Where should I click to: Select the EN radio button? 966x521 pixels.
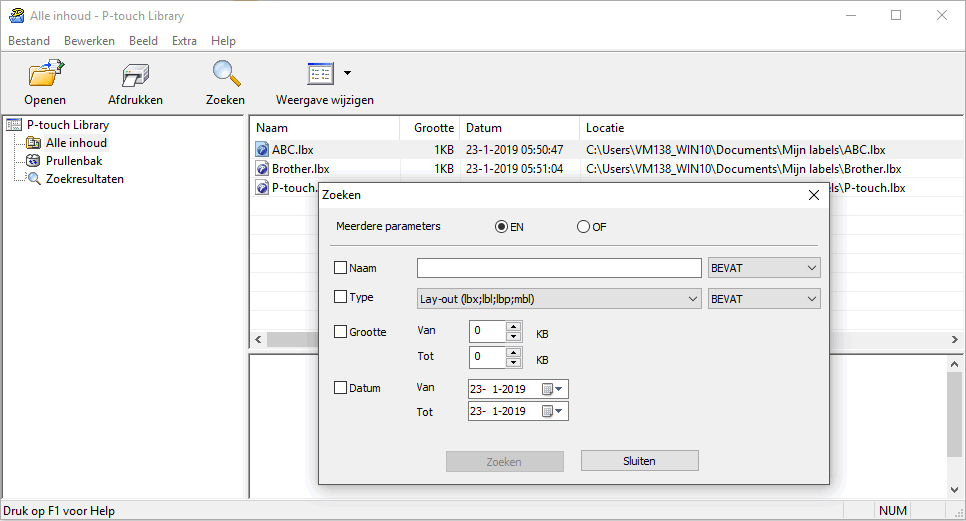coord(501,227)
